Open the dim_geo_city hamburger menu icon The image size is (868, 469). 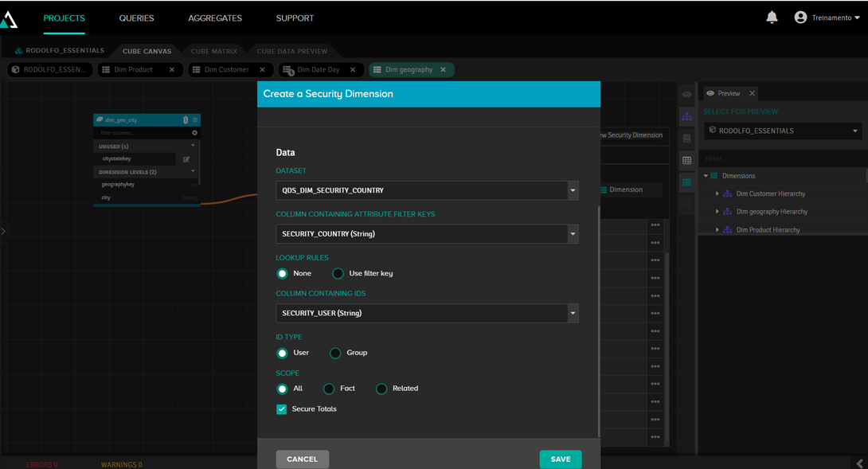[195, 120]
